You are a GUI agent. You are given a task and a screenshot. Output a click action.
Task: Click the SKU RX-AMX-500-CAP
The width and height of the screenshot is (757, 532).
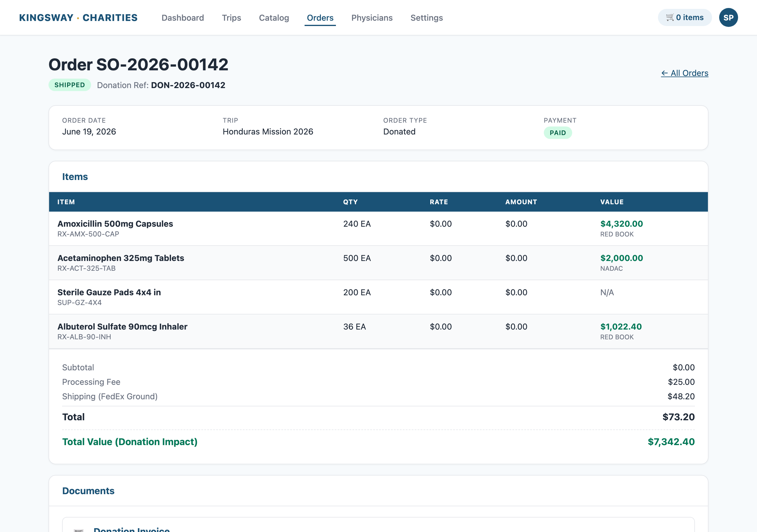pos(88,234)
